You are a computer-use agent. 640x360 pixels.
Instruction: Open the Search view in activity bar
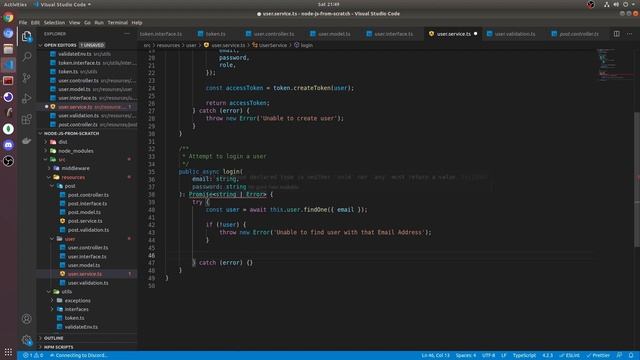(27, 56)
